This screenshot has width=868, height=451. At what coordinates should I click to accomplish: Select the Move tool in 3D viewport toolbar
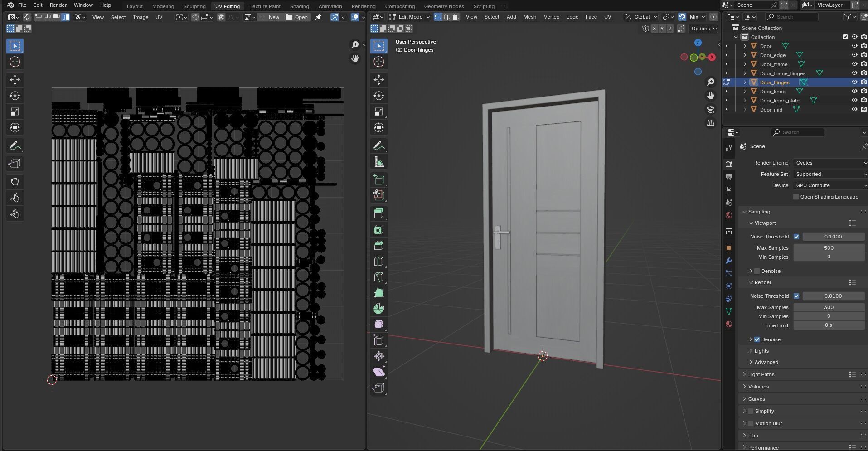[379, 80]
